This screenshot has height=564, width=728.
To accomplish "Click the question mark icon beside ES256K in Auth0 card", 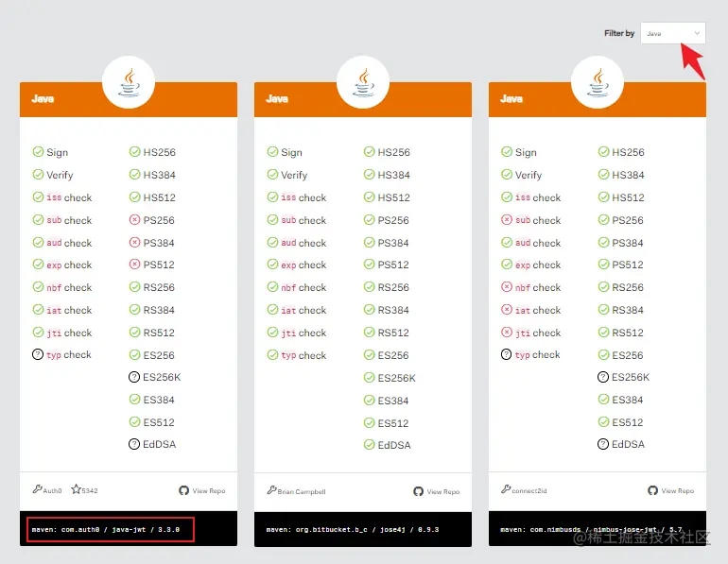I will (x=134, y=377).
